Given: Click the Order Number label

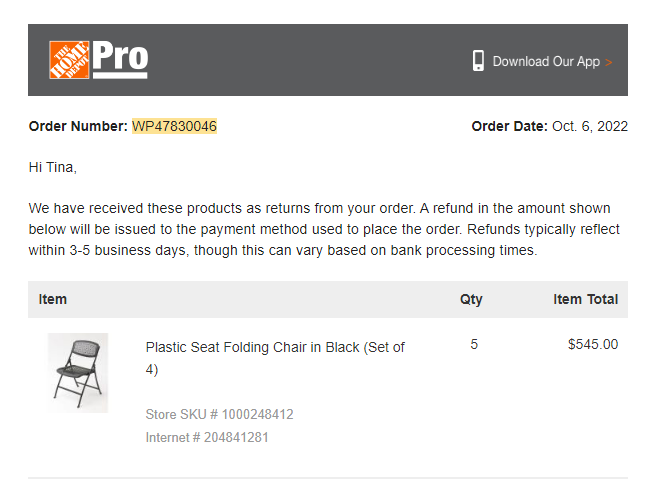Looking at the screenshot, I should click(x=78, y=126).
